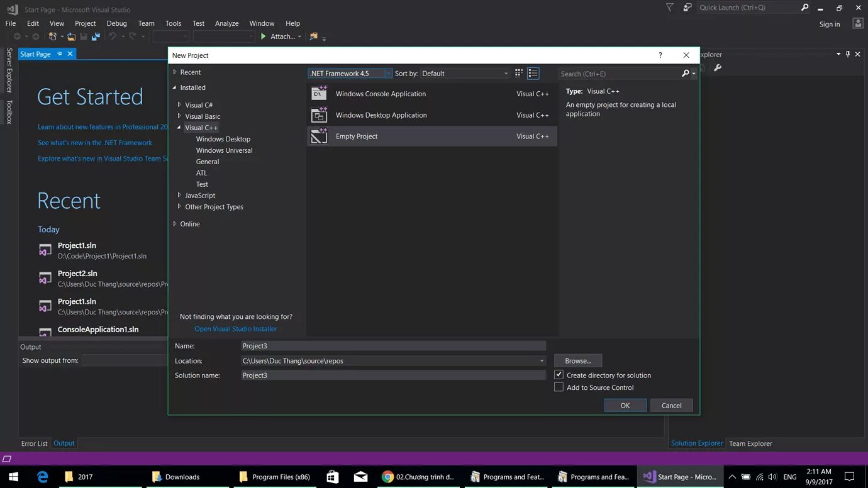The image size is (868, 488).
Task: Expand the Recent node in the tree
Action: pyautogui.click(x=175, y=72)
